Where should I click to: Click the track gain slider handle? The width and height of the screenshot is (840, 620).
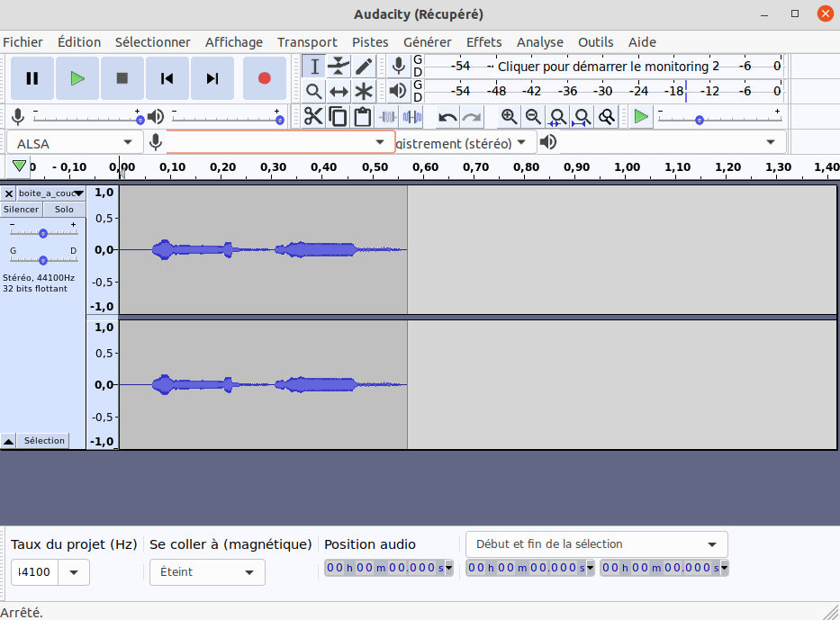tap(43, 233)
